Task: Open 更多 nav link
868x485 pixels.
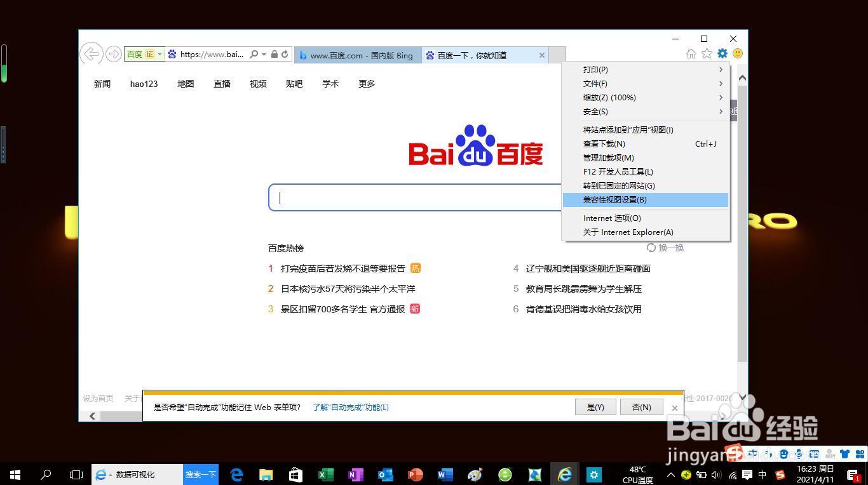Action: pos(367,84)
